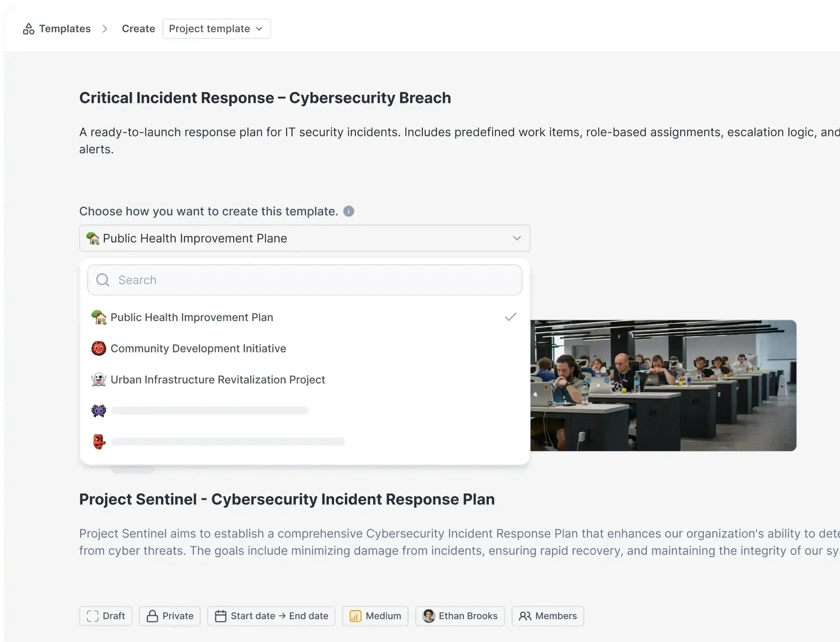Select Create in the breadcrumb trail
The width and height of the screenshot is (840, 642).
click(x=138, y=28)
